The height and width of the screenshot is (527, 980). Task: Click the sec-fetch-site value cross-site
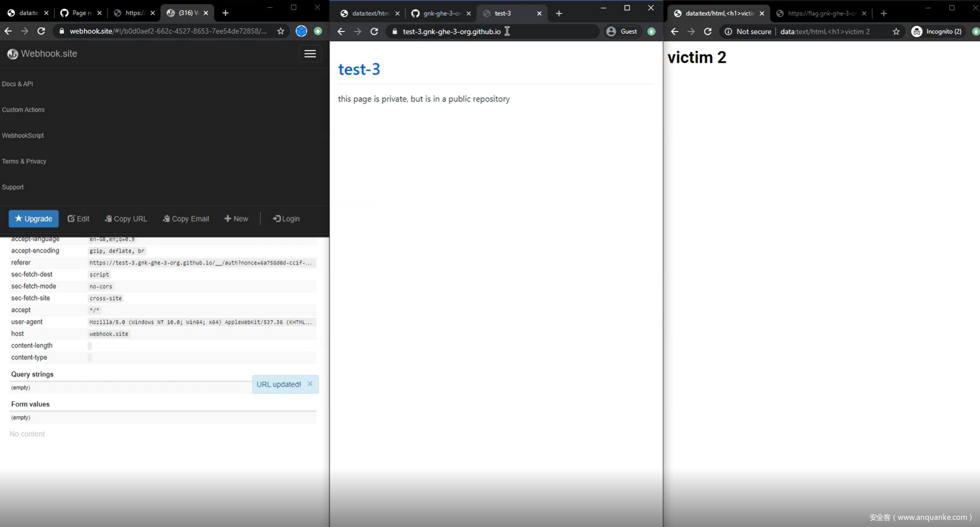pyautogui.click(x=106, y=298)
